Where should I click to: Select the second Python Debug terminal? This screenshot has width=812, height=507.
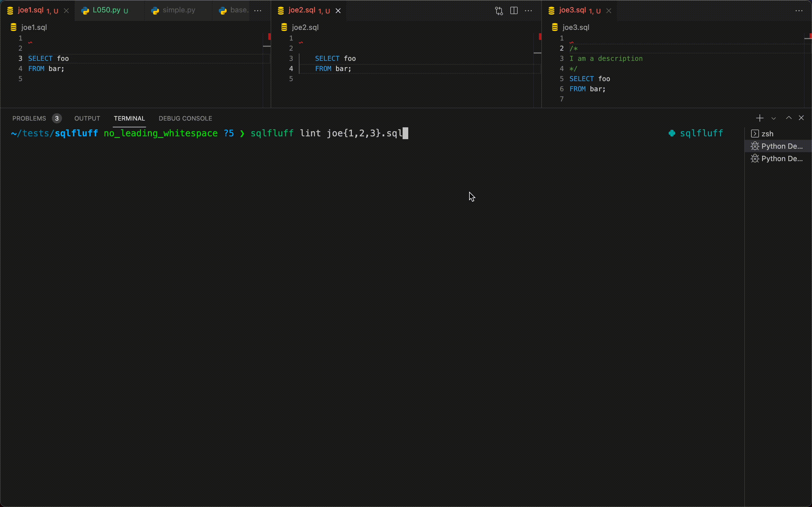click(x=781, y=159)
